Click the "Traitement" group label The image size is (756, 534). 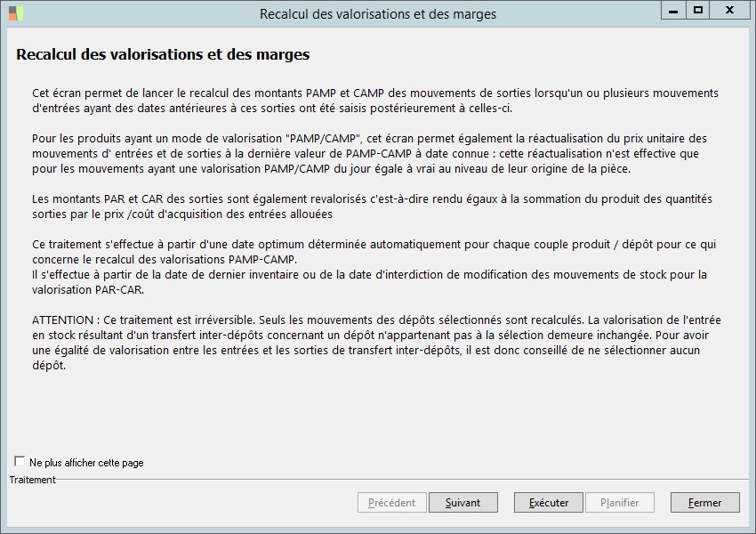pos(33,480)
